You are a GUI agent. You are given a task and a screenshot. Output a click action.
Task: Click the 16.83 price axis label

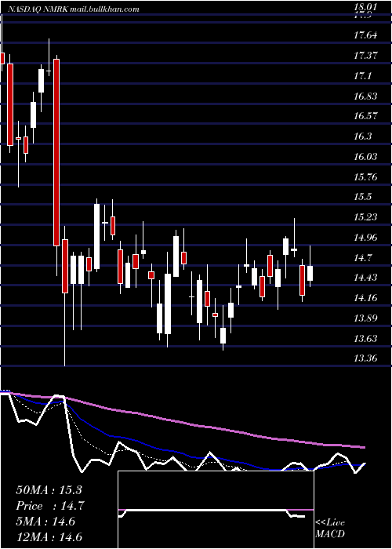pyautogui.click(x=366, y=96)
